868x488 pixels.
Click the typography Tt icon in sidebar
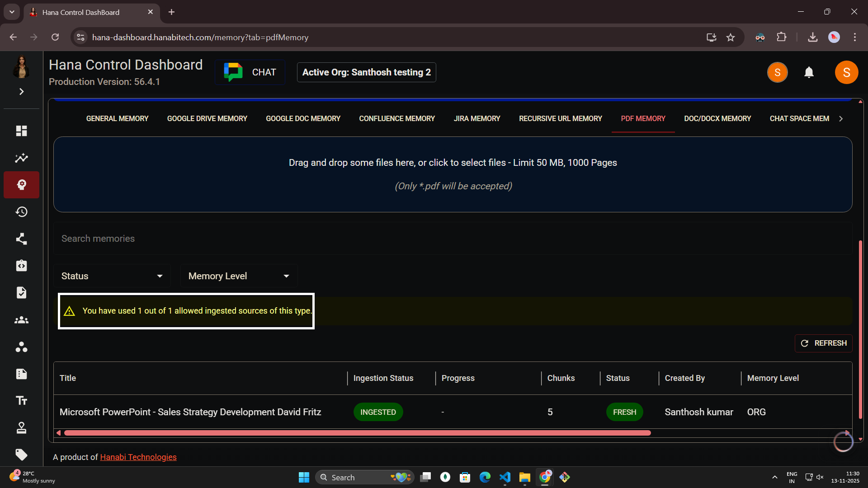(x=21, y=400)
